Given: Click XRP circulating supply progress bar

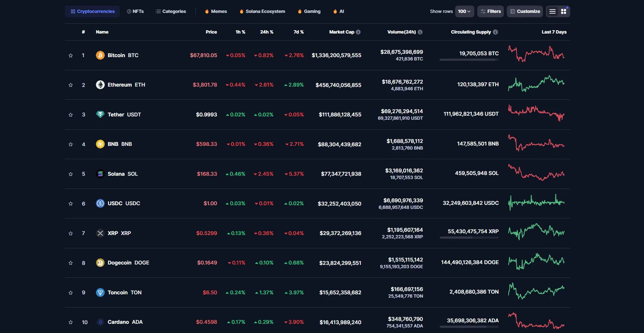Looking at the screenshot, I should tap(469, 238).
